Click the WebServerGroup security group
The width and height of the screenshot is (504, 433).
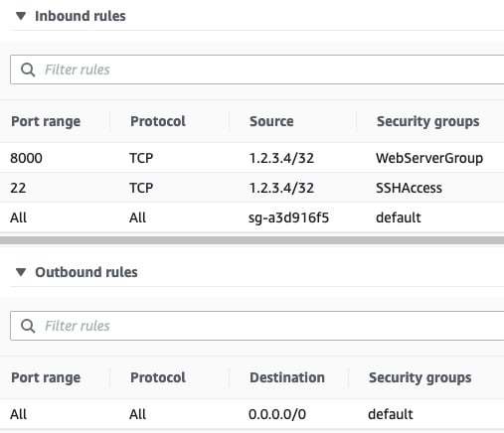pos(429,158)
